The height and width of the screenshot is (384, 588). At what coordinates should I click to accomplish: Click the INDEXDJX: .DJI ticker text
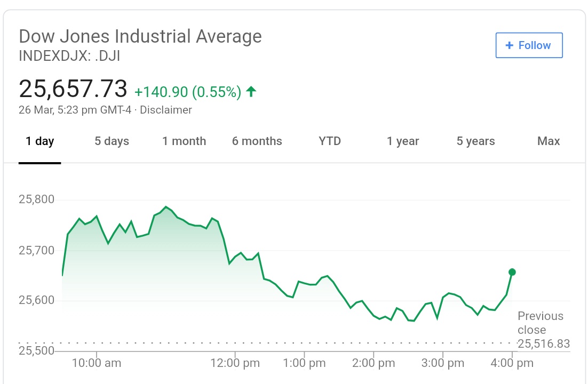click(69, 55)
